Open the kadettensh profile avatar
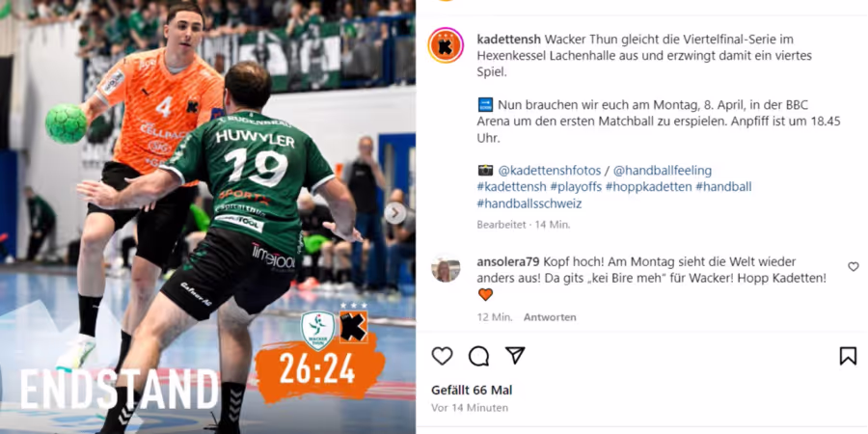 446,45
